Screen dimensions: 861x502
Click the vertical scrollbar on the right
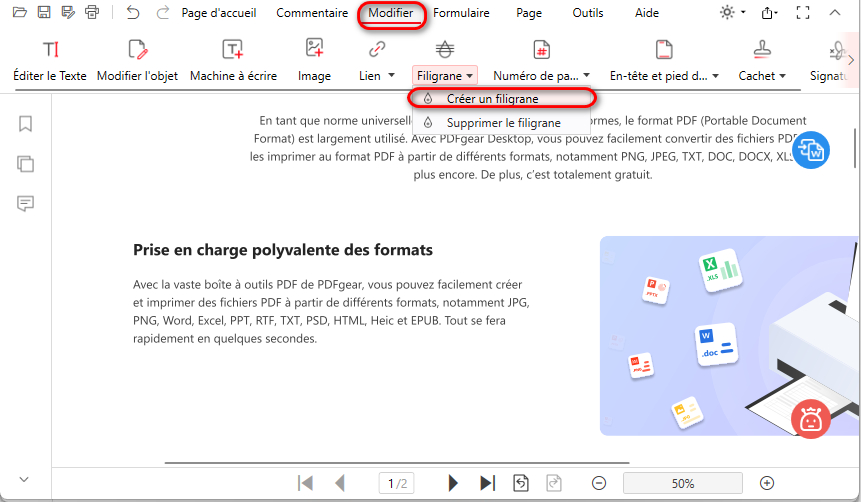(854, 148)
